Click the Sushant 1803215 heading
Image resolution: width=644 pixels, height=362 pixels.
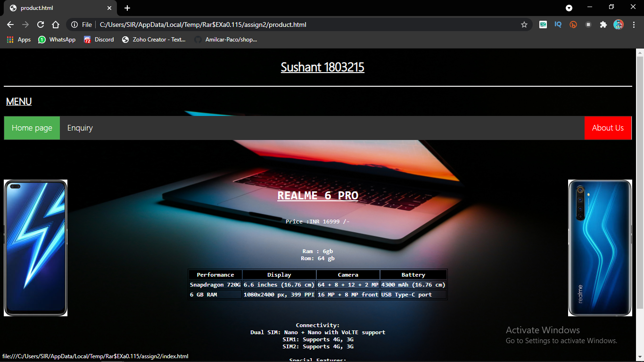[322, 67]
